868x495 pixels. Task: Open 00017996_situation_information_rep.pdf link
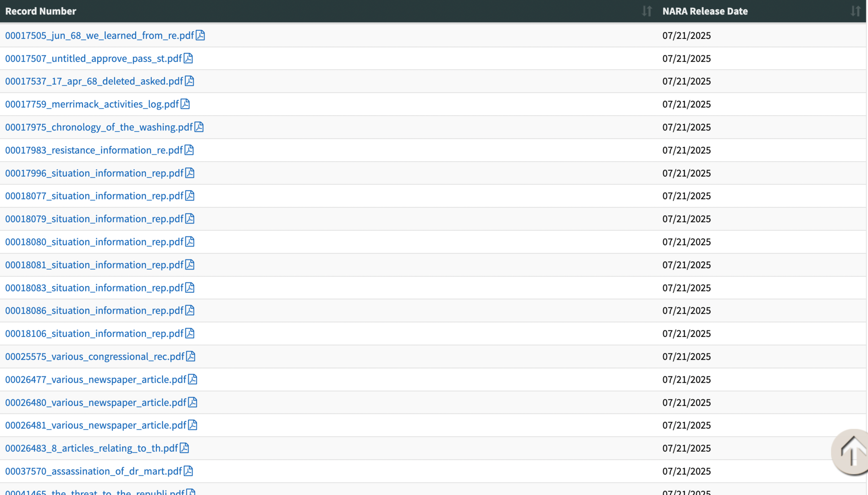pos(94,173)
